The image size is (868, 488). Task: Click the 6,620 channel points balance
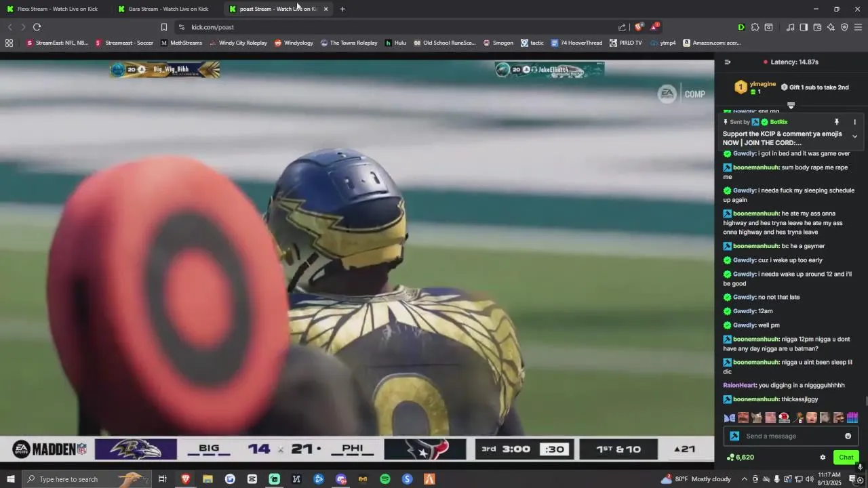[740, 457]
